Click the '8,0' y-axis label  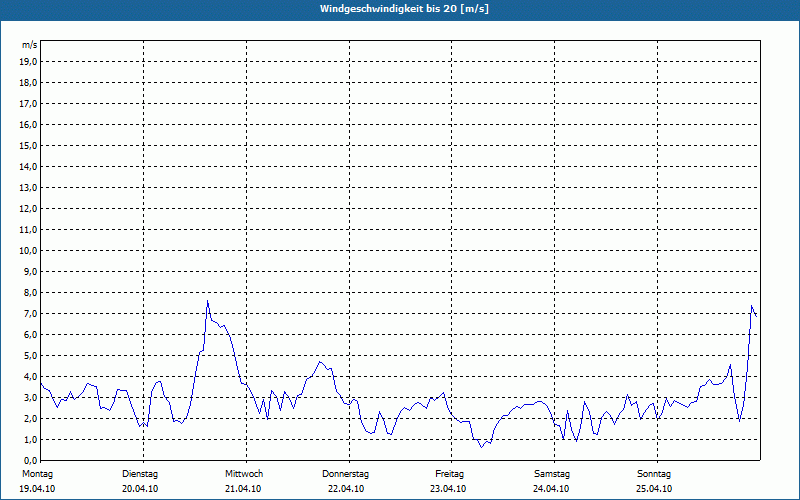click(31, 292)
